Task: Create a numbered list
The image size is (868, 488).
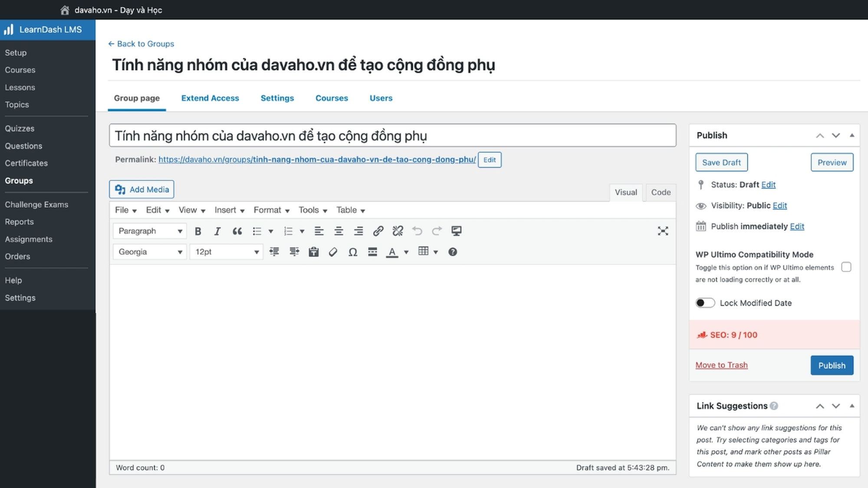Action: tap(288, 231)
